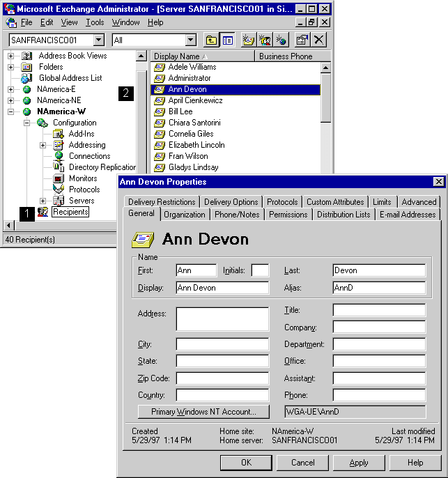Click the Directory Replication icon
The image size is (448, 478).
pyautogui.click(x=59, y=167)
